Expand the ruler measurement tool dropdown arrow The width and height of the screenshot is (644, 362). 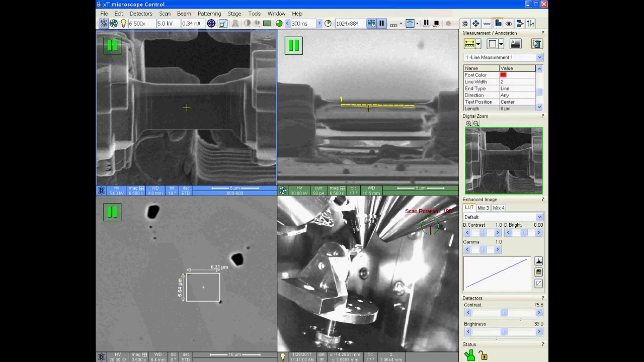pos(478,44)
